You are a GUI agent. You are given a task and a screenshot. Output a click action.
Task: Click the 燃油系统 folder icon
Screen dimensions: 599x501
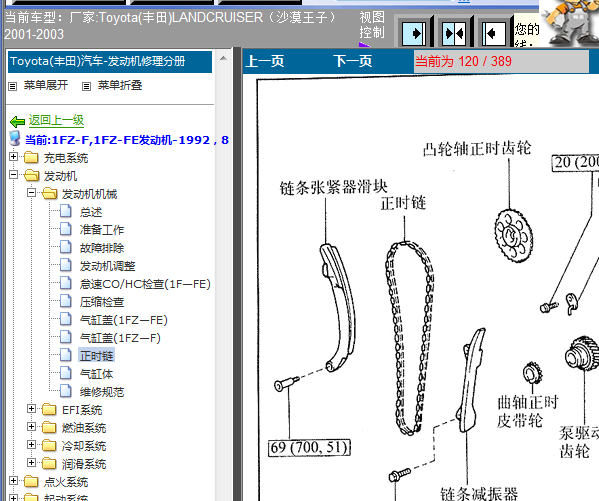click(49, 428)
